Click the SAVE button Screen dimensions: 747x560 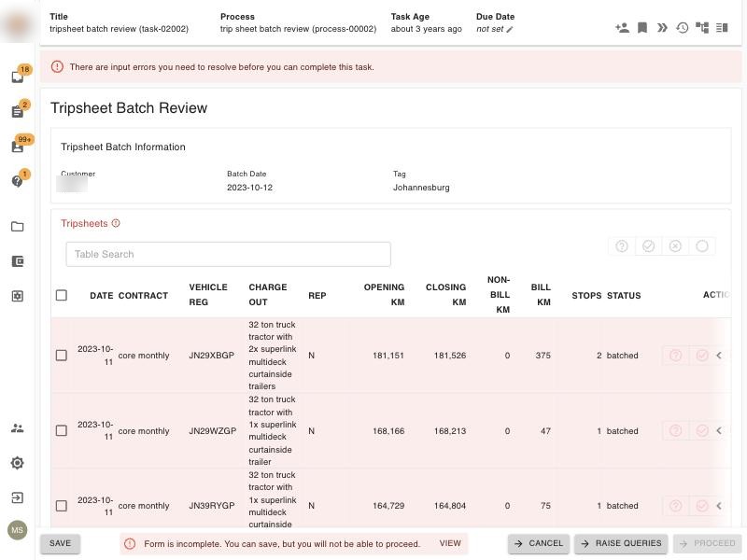click(x=60, y=543)
